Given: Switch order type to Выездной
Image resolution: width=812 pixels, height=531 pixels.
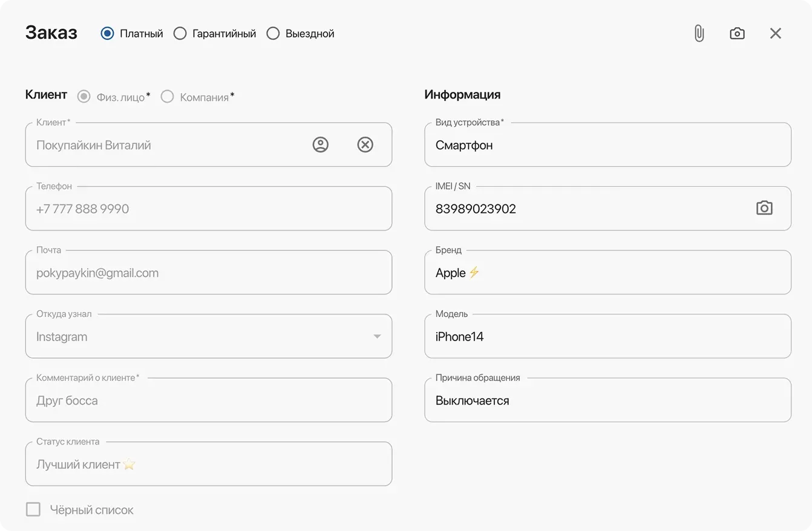Looking at the screenshot, I should [273, 34].
